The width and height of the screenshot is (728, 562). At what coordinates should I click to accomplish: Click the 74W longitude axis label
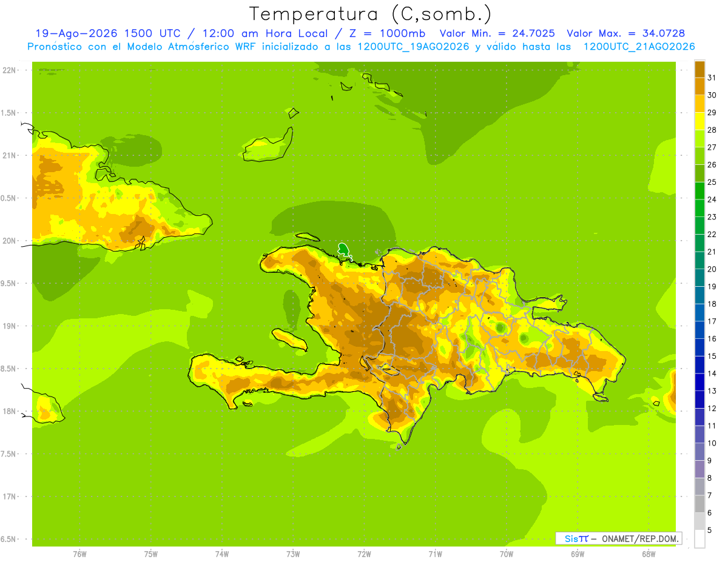point(222,555)
